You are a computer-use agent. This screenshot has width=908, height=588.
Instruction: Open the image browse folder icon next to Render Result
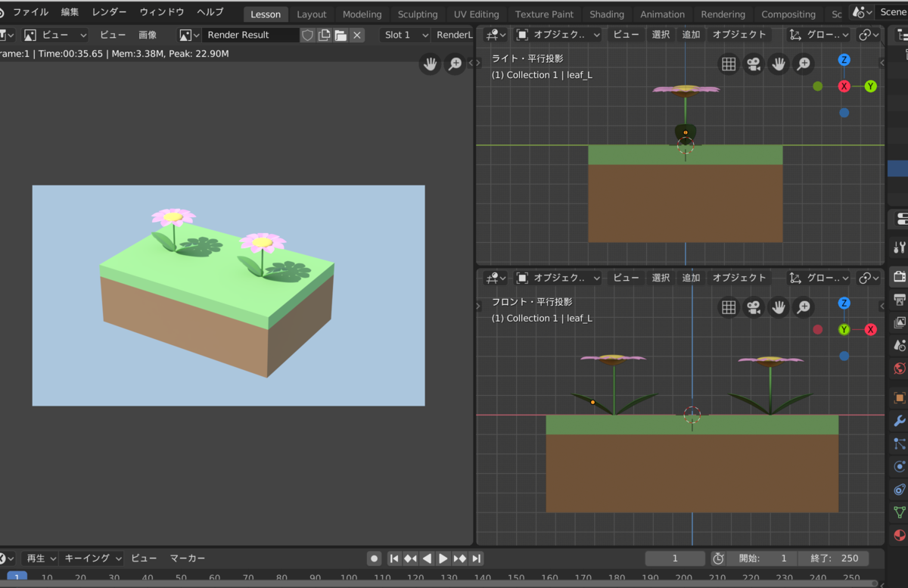coord(343,34)
